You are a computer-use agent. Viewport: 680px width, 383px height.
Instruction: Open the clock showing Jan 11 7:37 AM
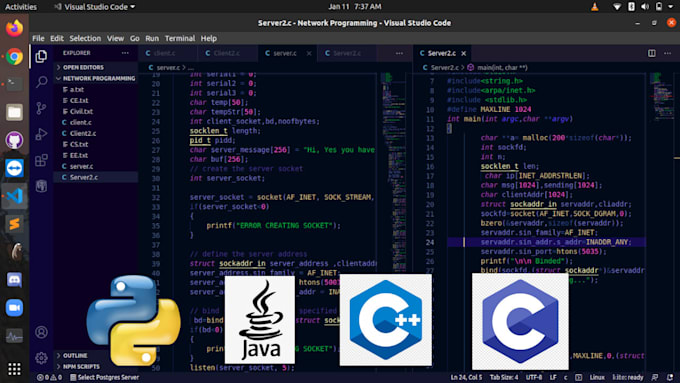[x=355, y=7]
